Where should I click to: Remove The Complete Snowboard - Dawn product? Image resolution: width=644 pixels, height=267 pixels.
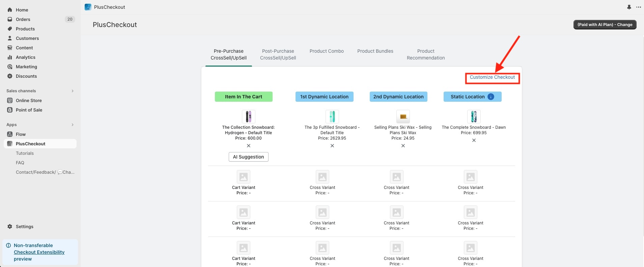click(474, 140)
